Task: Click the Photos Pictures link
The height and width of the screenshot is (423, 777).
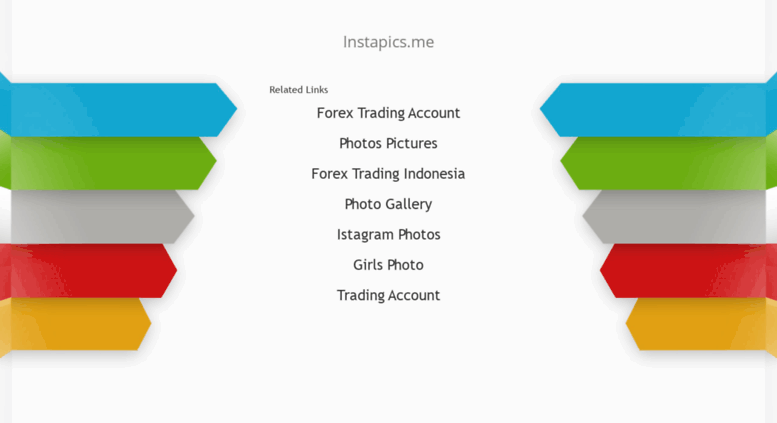Action: 388,143
